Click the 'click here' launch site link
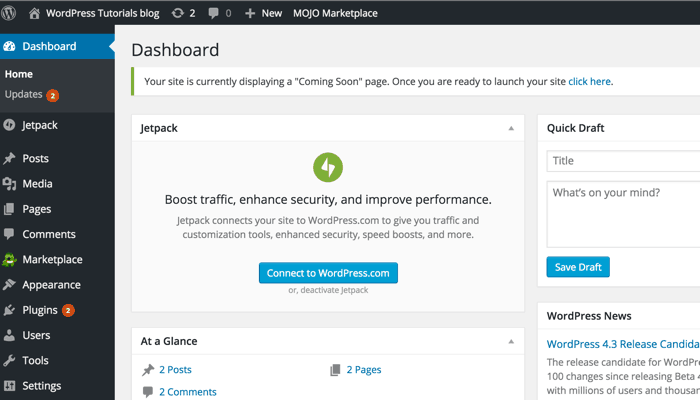The height and width of the screenshot is (400, 700). click(x=589, y=82)
